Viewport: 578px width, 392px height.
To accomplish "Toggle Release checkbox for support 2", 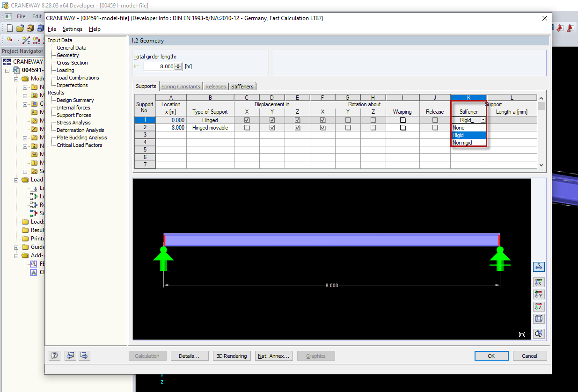I will 435,128.
